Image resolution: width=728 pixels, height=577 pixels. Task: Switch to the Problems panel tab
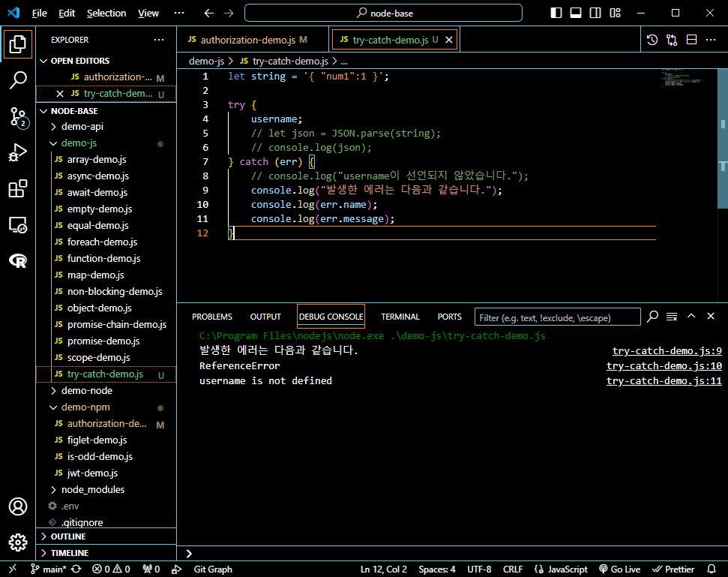point(212,317)
